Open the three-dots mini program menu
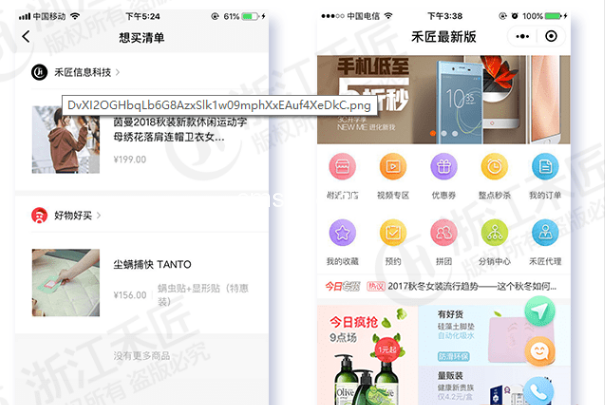The width and height of the screenshot is (605, 405). (x=522, y=36)
